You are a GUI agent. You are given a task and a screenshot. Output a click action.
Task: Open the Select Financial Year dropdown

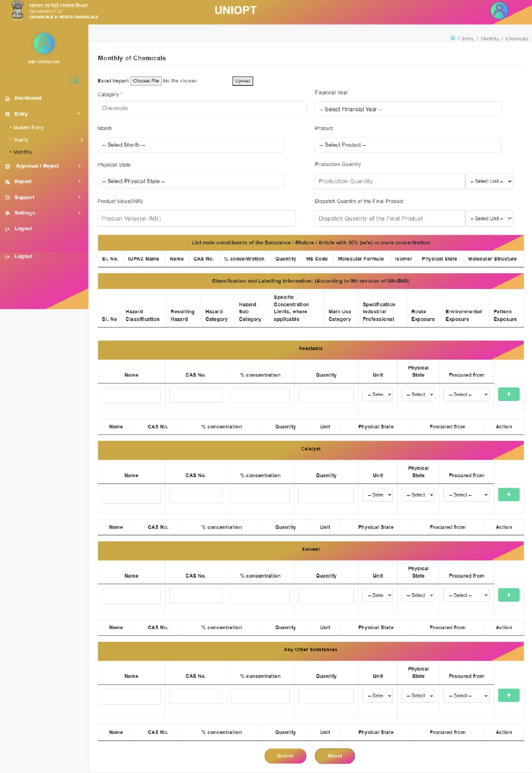[408, 109]
